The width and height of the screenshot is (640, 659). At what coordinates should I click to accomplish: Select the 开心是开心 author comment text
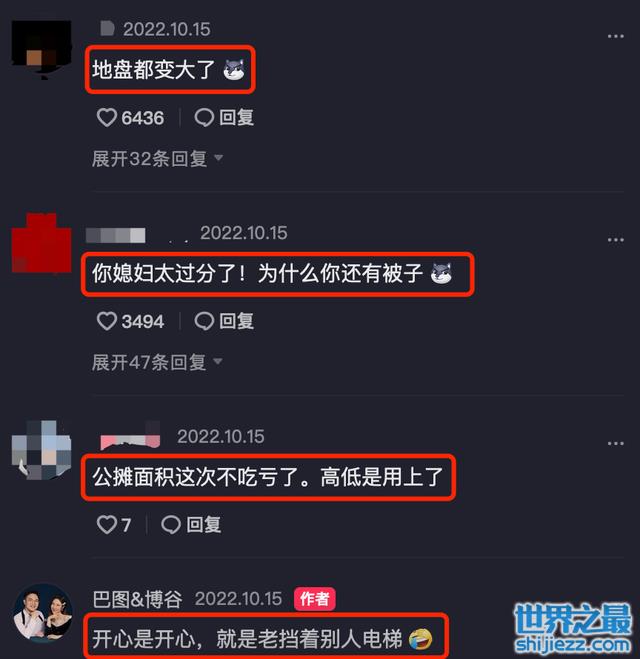coord(247,638)
